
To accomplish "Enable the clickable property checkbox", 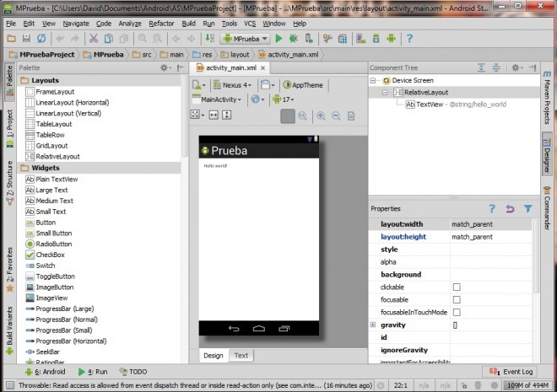I will tap(457, 287).
